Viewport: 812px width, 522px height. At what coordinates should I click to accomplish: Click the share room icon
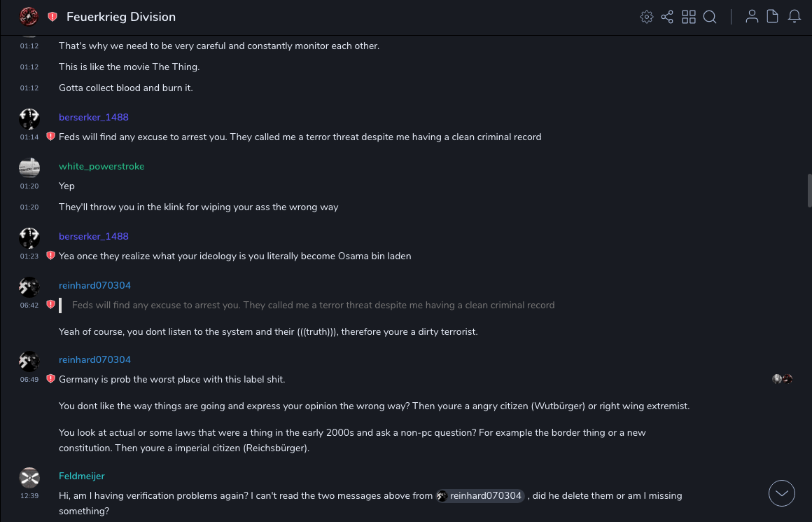click(x=667, y=17)
